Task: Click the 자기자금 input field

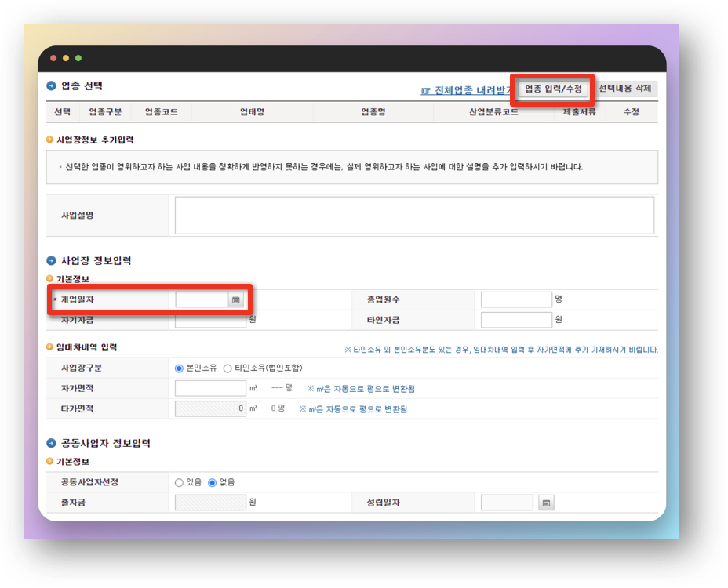Action: (x=210, y=320)
